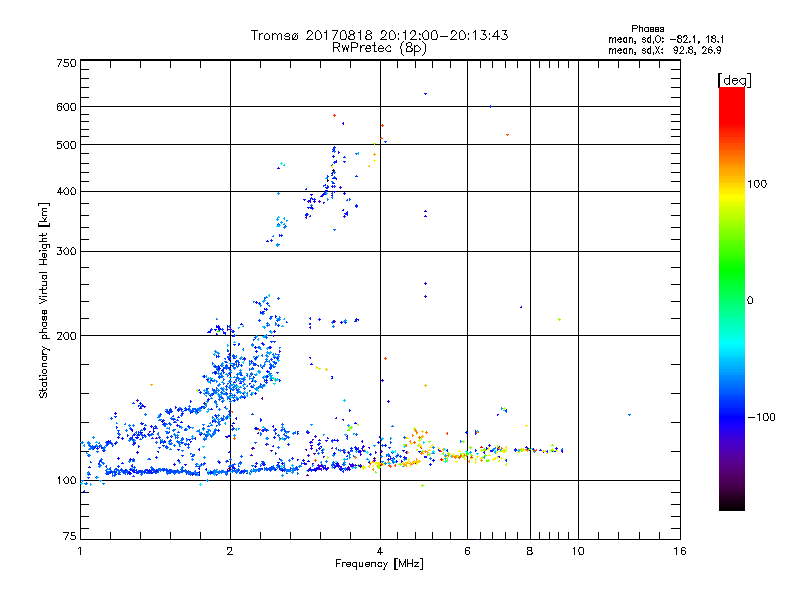
Task: Click the '400' y-axis tick label
Action: [x=67, y=192]
